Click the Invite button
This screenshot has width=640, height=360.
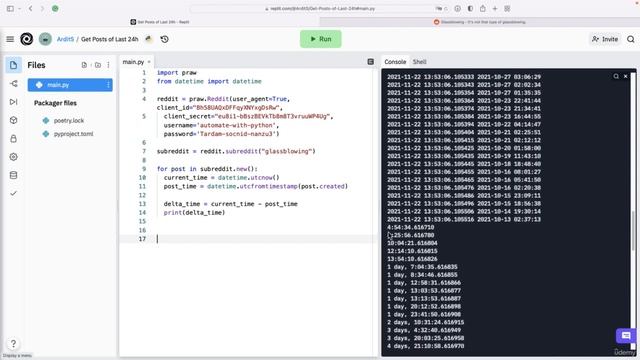tap(605, 39)
